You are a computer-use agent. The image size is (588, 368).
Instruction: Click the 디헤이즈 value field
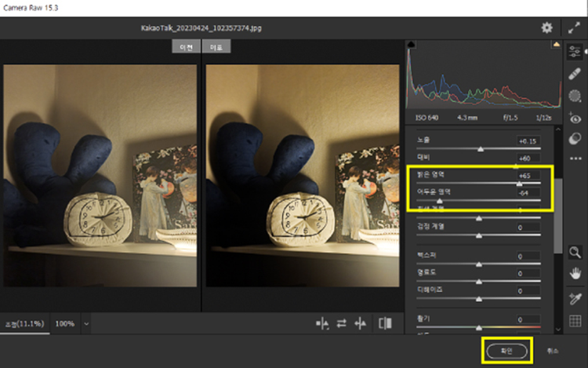[528, 291]
